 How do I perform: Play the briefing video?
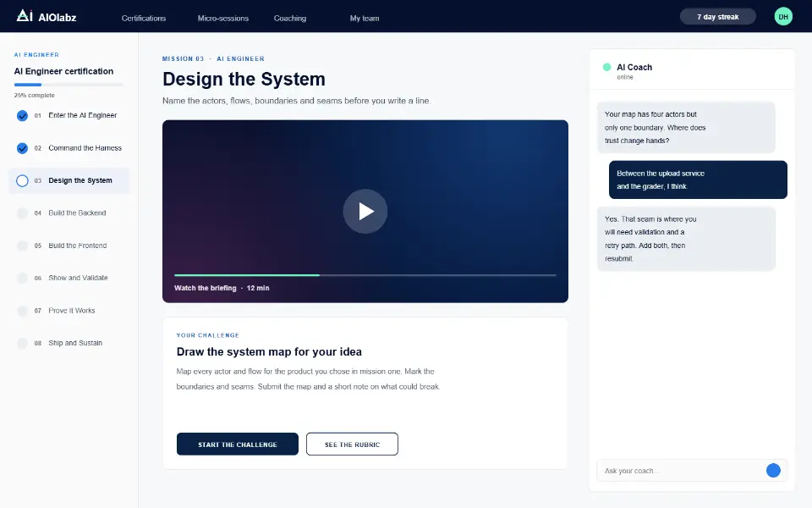pyautogui.click(x=365, y=211)
